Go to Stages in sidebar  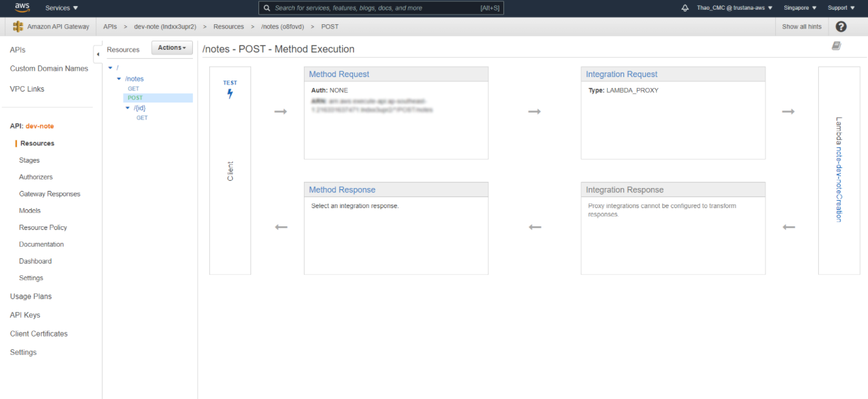pos(29,160)
